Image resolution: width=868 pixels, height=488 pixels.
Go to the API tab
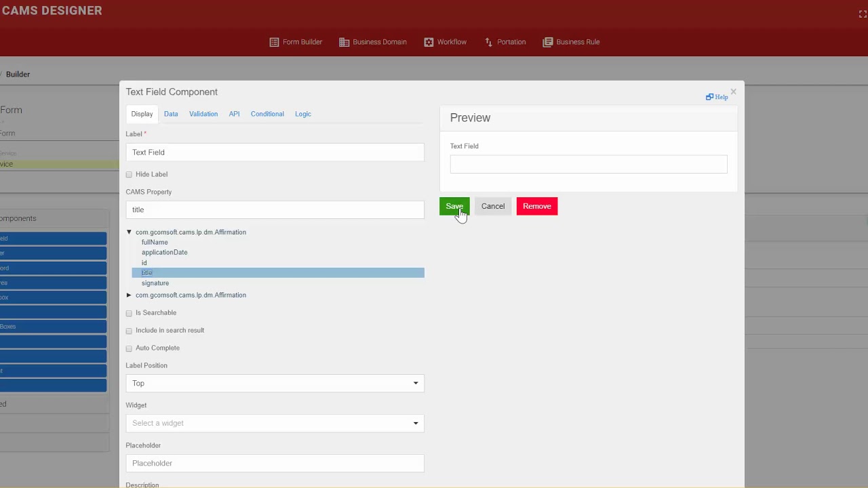coord(234,114)
